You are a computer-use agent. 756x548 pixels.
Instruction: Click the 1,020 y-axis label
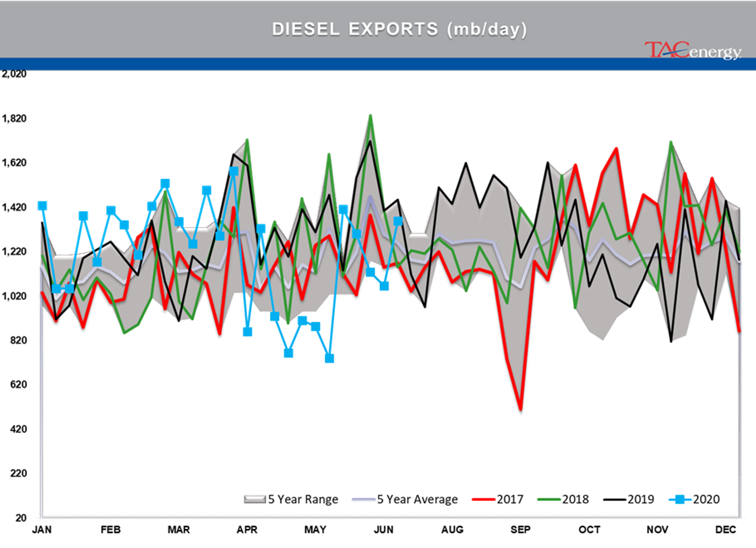click(14, 296)
